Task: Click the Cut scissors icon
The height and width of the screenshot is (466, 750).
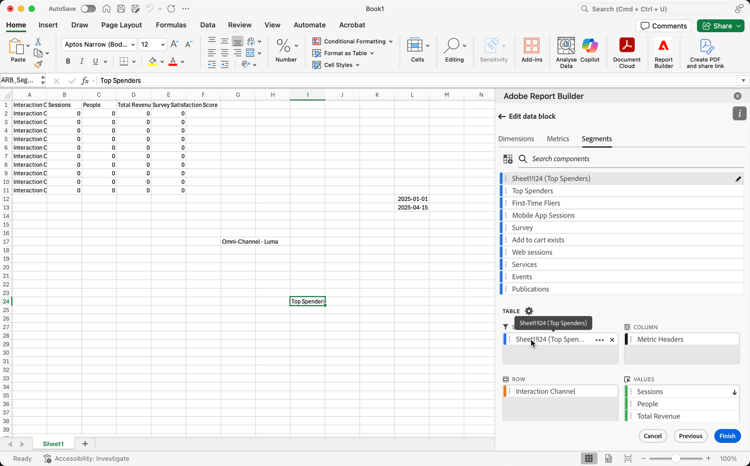Action: click(38, 42)
